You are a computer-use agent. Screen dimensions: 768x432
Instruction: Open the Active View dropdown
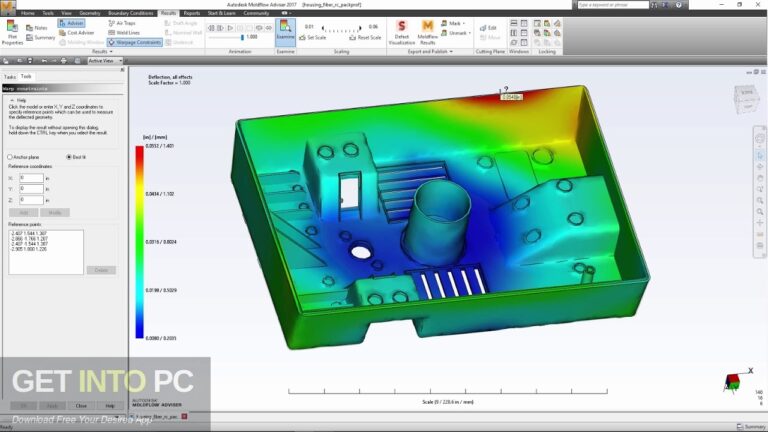coord(105,61)
